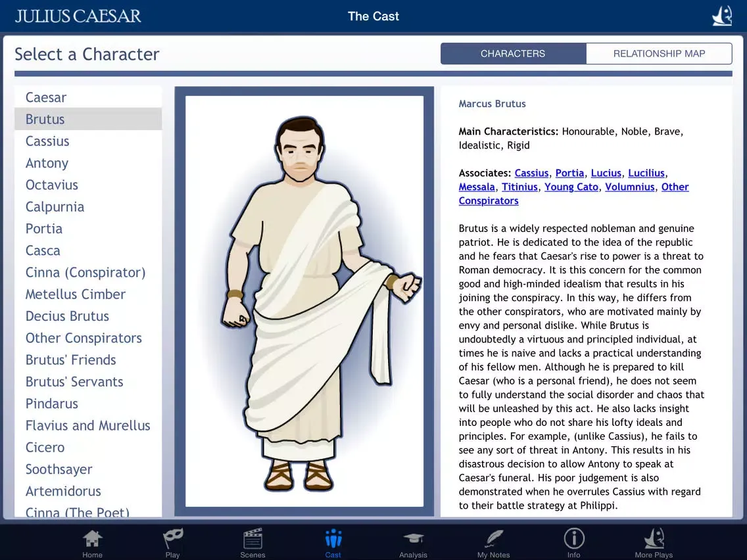Click the Shakespeare logo in top-right corner
747x560 pixels.
(x=722, y=16)
